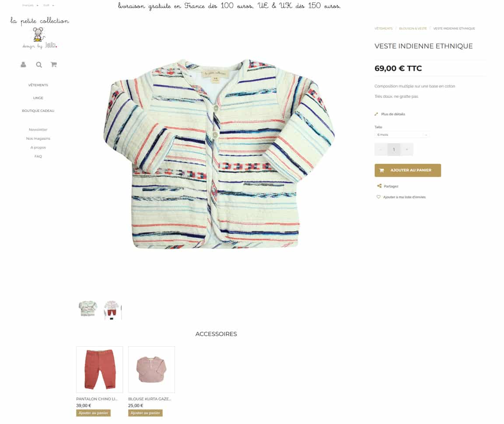The height and width of the screenshot is (424, 504).
Task: Click the AJOUTER AU PANIER button
Action: click(x=408, y=170)
